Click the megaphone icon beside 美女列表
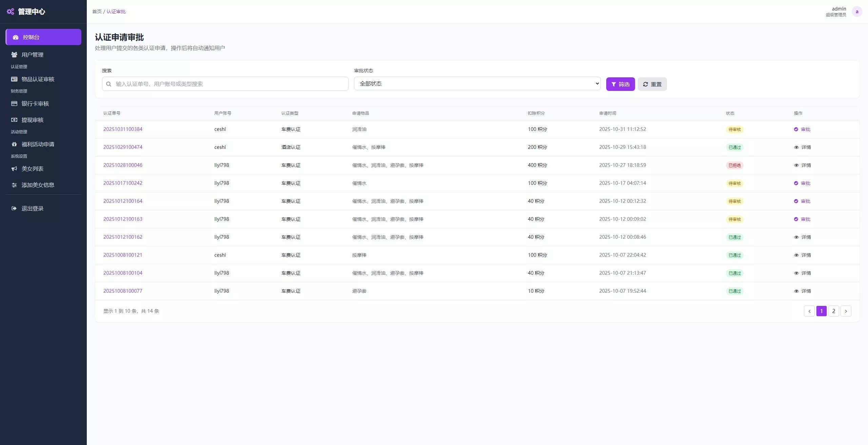Viewport: 868px width, 445px height. click(14, 169)
